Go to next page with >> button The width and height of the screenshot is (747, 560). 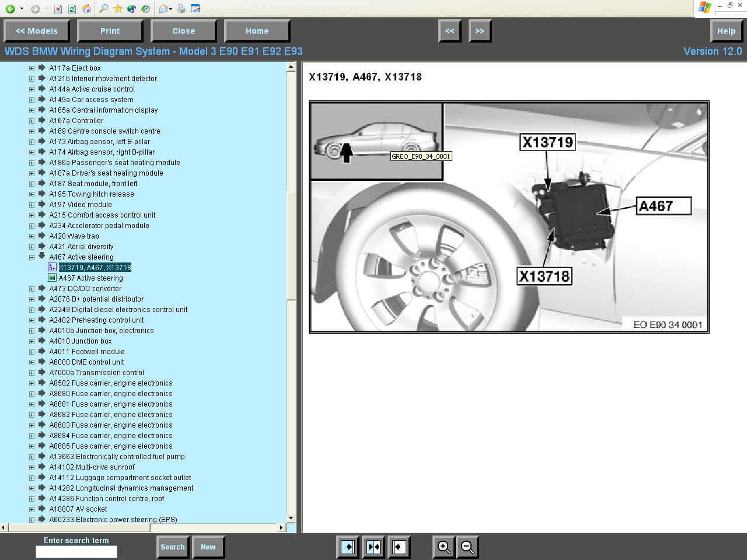pos(480,31)
